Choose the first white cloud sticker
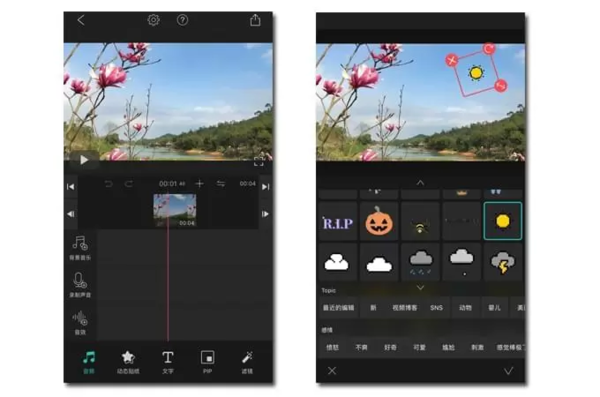This screenshot has height=397, width=600. [338, 262]
